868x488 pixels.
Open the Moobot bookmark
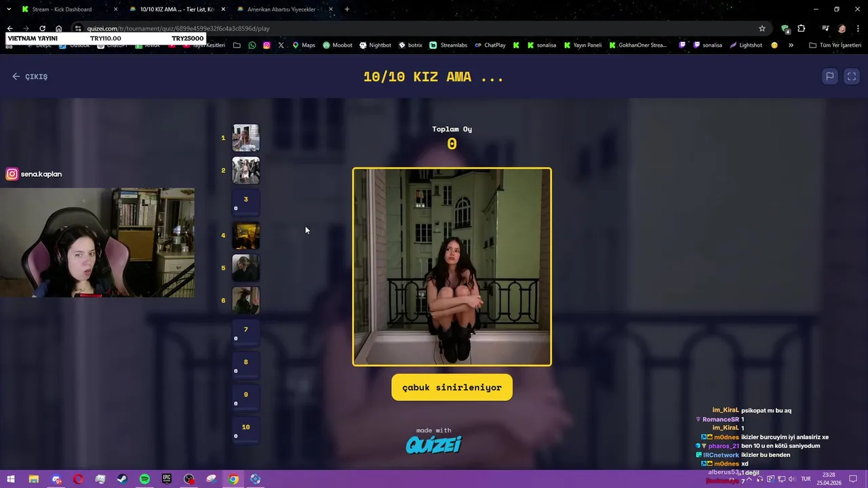[337, 45]
